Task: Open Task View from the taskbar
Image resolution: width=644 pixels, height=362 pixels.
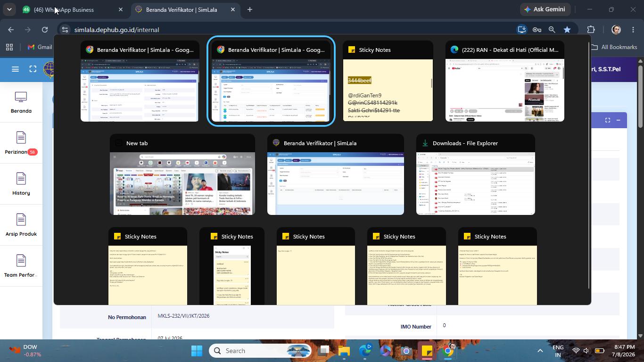Action: tap(323, 351)
